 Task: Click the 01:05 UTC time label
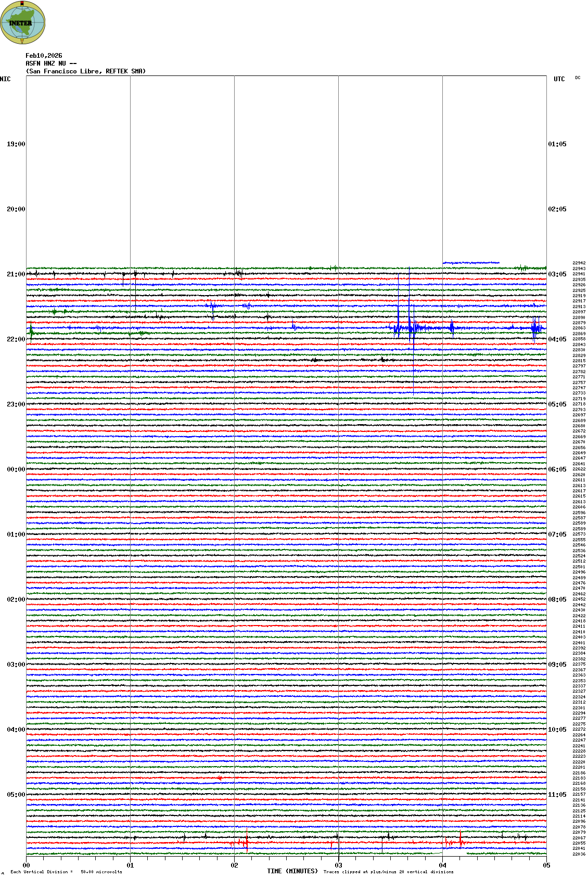[x=557, y=144]
